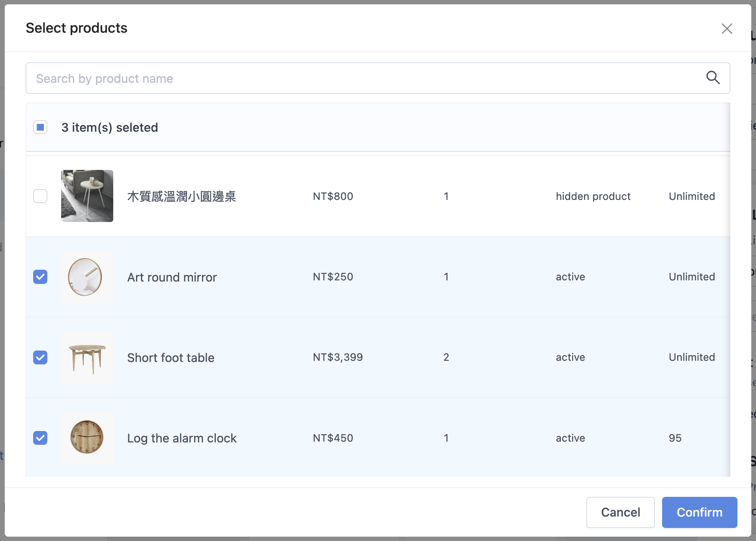Select the Log the alarm clock name
The width and height of the screenshot is (756, 541).
182,438
